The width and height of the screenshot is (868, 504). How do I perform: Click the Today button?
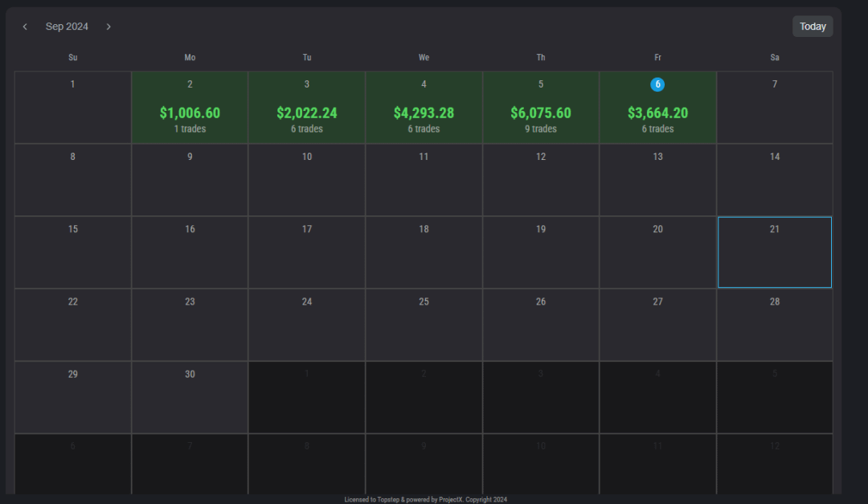pyautogui.click(x=813, y=26)
